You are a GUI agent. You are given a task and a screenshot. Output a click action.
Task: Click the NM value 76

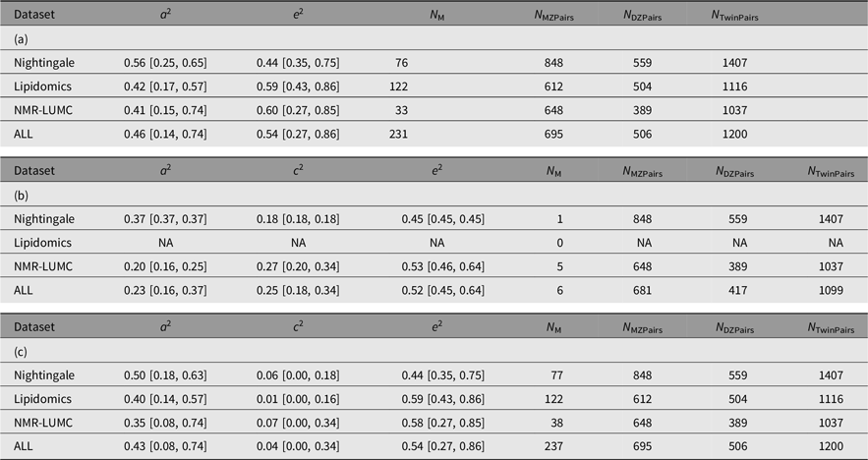click(400, 63)
